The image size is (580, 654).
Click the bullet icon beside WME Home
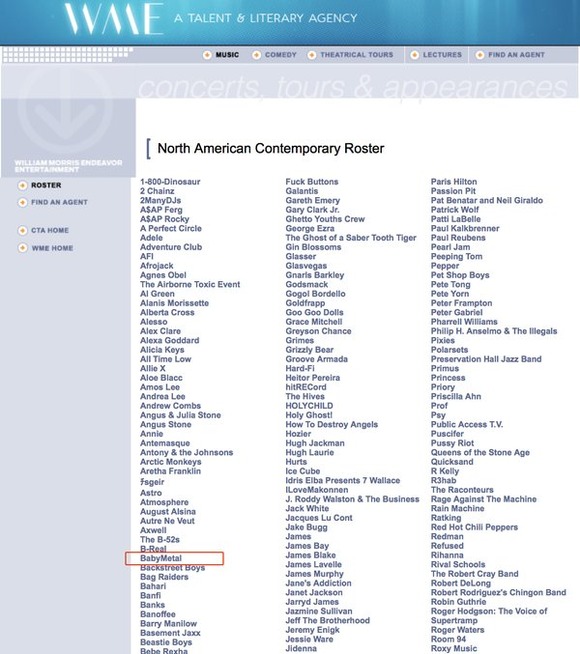pyautogui.click(x=23, y=248)
